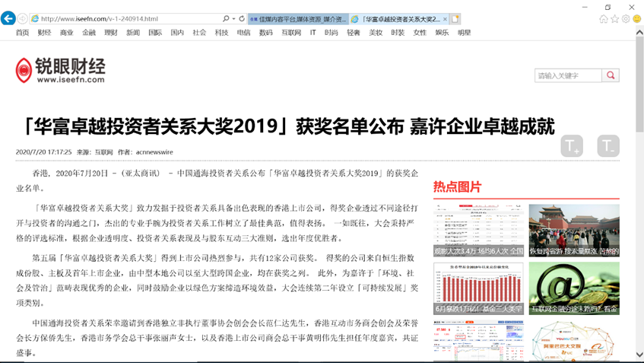
Task: Click the 热点图片 section heading
Action: pyautogui.click(x=457, y=187)
